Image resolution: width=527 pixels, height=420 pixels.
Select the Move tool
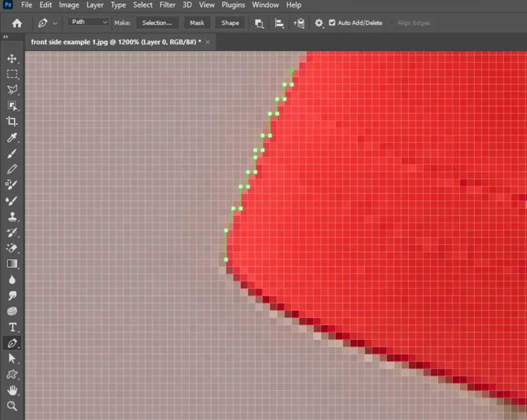pyautogui.click(x=12, y=59)
